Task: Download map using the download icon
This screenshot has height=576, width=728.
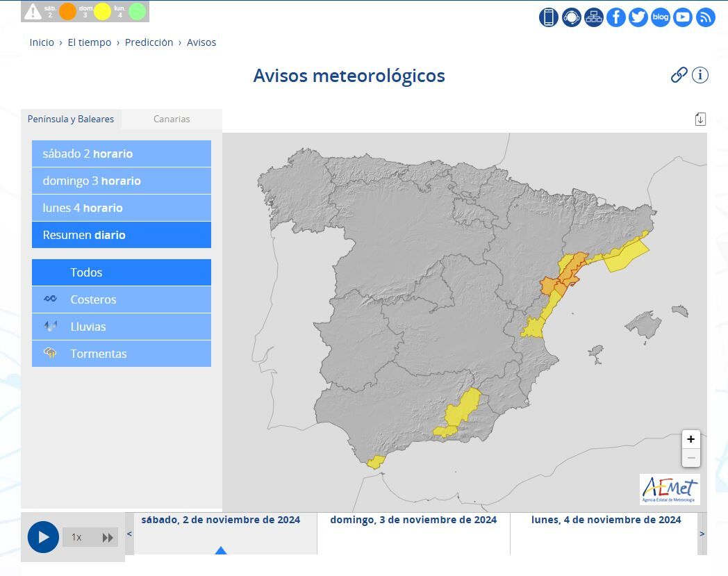Action: pyautogui.click(x=700, y=119)
